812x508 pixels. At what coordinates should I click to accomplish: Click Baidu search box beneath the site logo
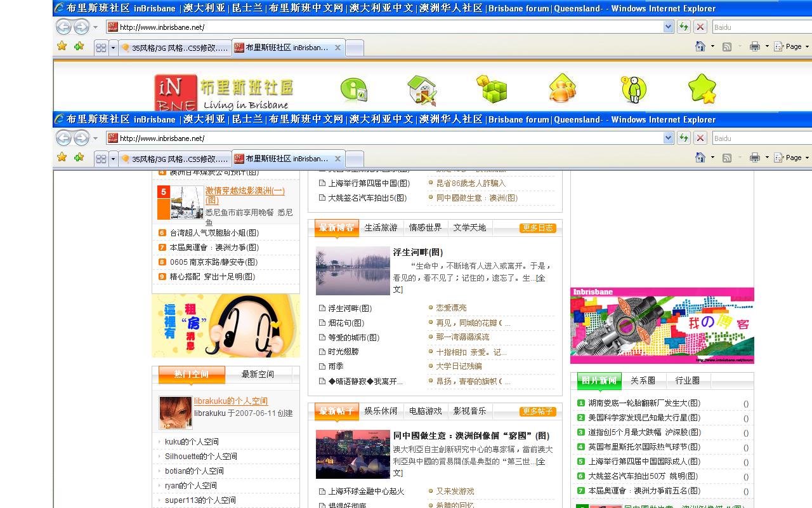[x=761, y=138]
